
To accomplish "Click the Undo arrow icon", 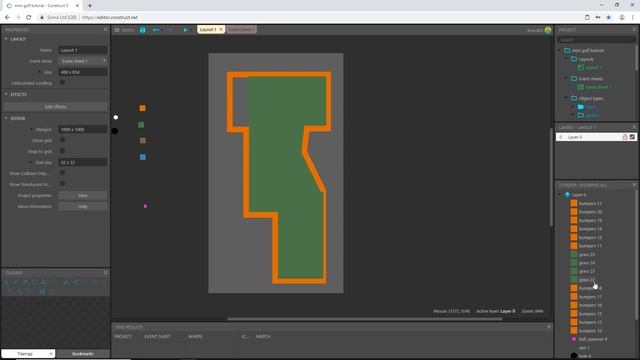I will (156, 30).
